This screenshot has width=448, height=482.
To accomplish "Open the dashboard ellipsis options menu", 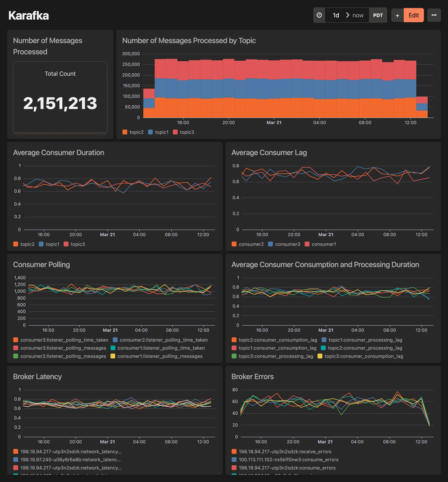I will point(434,15).
